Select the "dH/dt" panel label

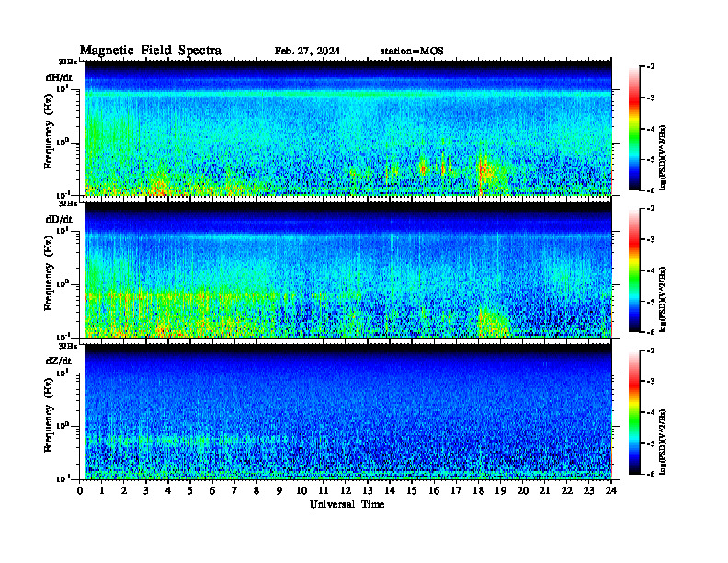[x=59, y=77]
